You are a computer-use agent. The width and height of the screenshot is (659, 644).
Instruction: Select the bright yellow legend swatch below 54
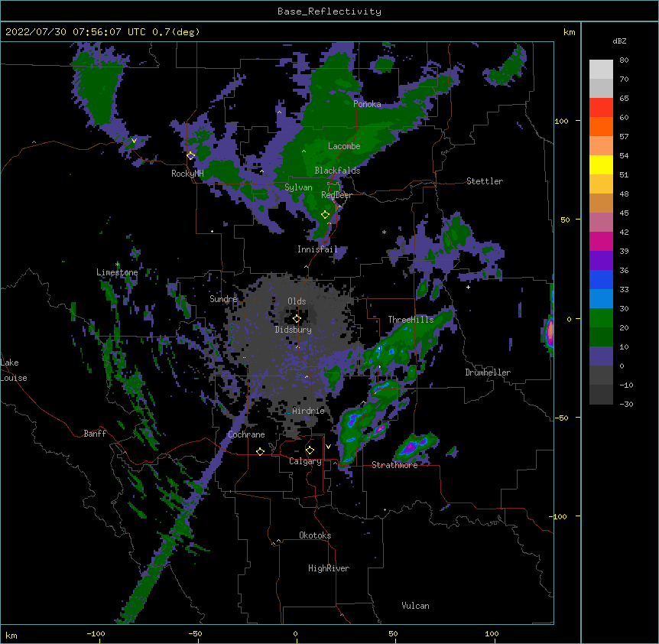coord(601,164)
